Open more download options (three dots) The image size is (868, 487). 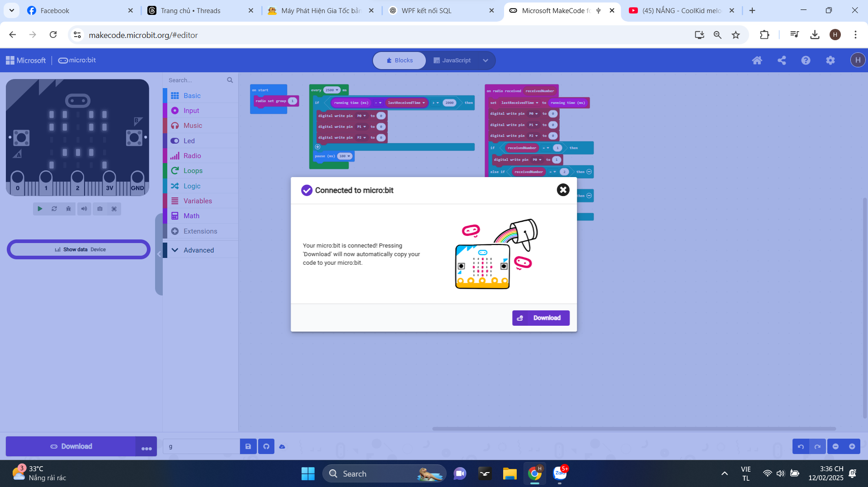pos(146,447)
